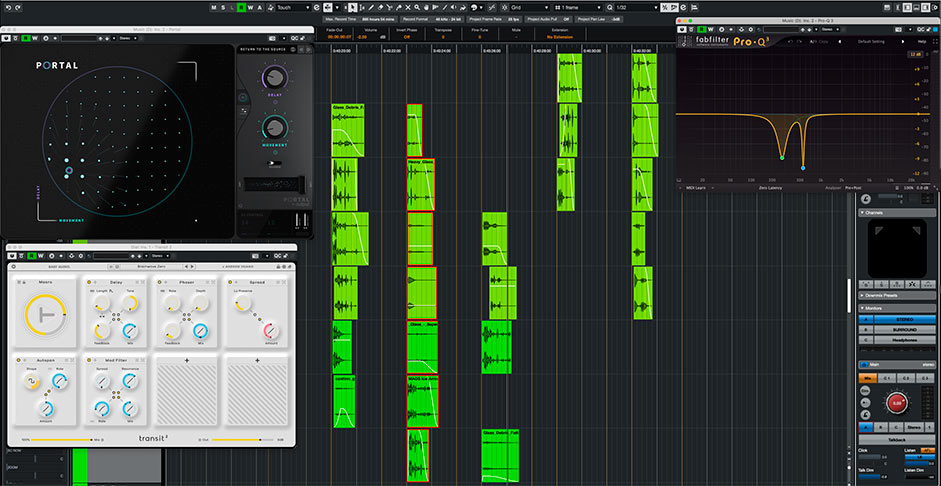Click the Transit Macro big dial

(46, 314)
